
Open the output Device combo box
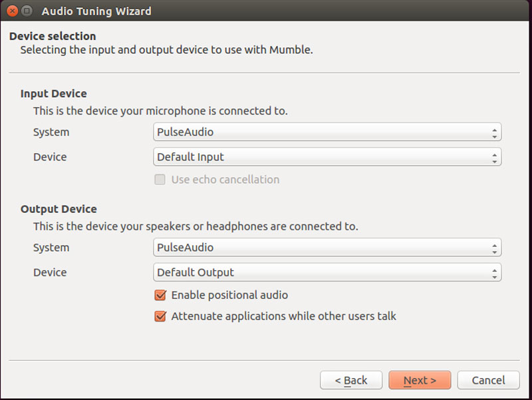(x=319, y=272)
